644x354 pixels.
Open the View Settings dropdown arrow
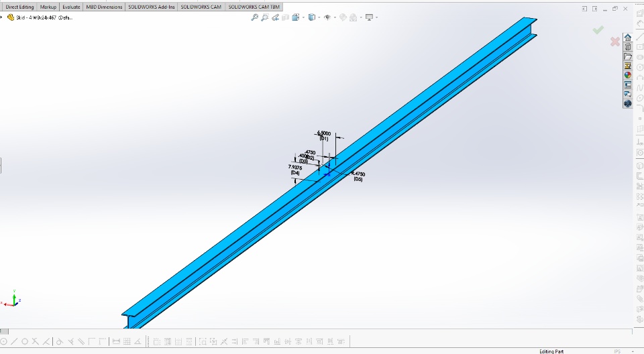click(376, 17)
